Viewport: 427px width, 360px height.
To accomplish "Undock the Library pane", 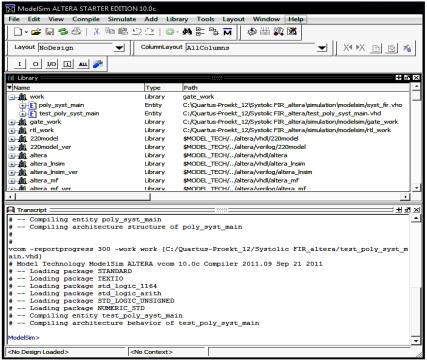I will click(407, 78).
